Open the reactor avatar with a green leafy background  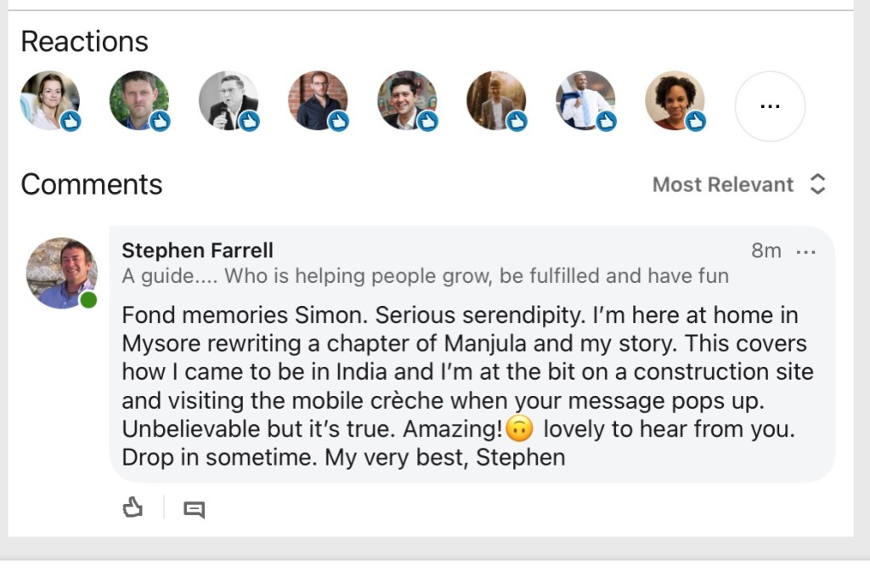pyautogui.click(x=138, y=100)
